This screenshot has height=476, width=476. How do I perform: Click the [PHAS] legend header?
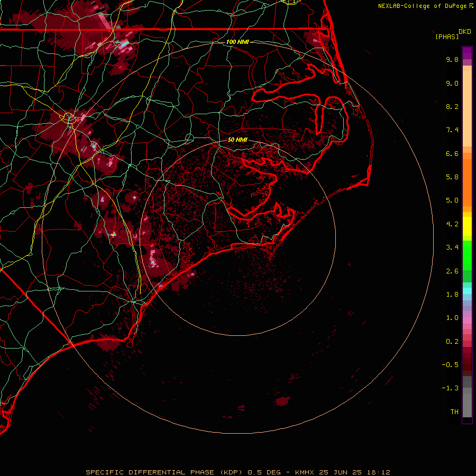tap(447, 36)
